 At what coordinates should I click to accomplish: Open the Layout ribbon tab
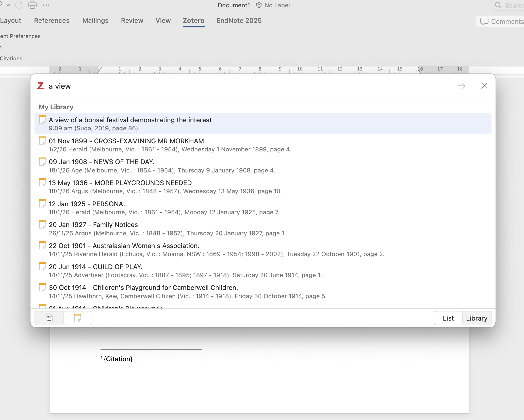tap(11, 21)
